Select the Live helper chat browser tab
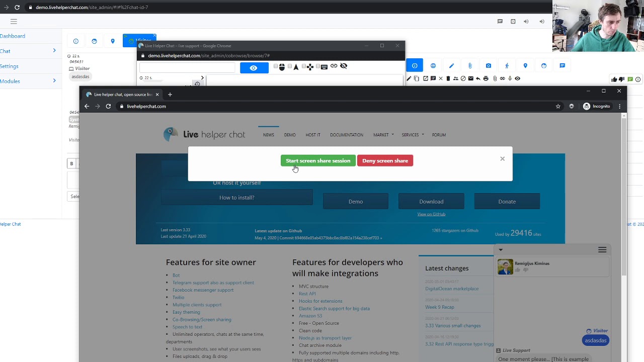This screenshot has height=362, width=644. coord(121,95)
